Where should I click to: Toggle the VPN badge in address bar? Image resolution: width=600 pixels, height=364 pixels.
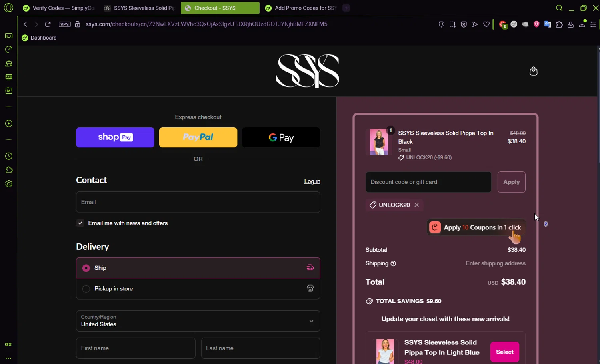coord(64,24)
